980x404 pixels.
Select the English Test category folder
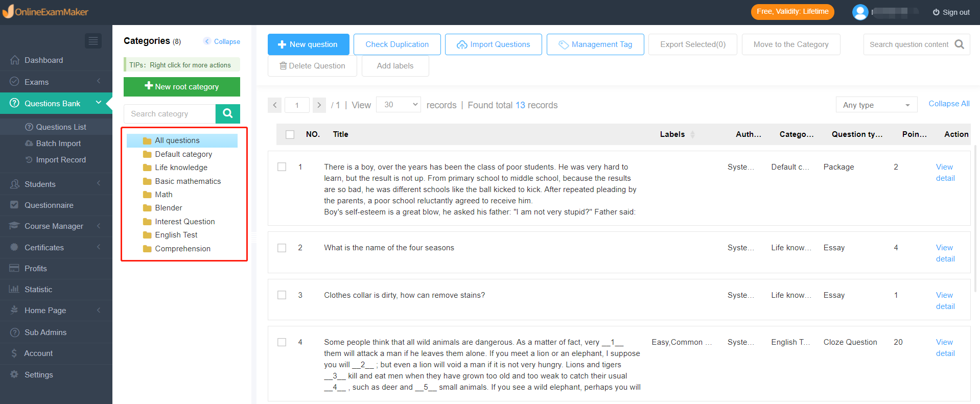tap(176, 235)
